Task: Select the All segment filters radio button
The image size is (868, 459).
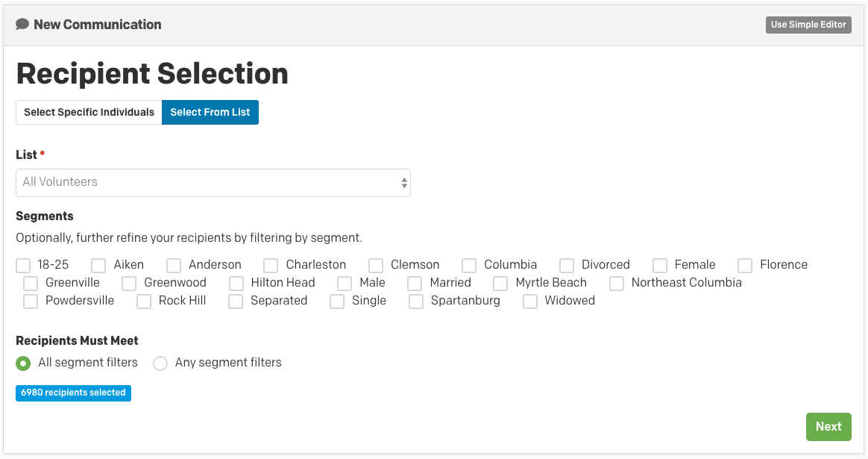Action: coord(23,363)
